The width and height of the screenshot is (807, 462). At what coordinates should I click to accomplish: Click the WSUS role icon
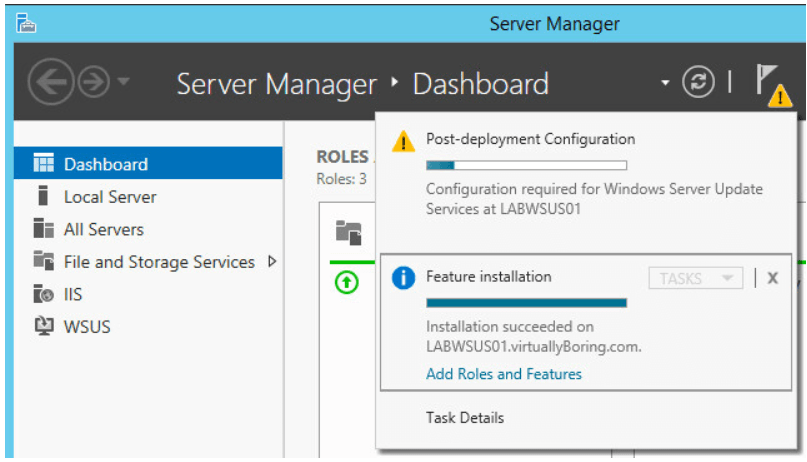tap(43, 326)
